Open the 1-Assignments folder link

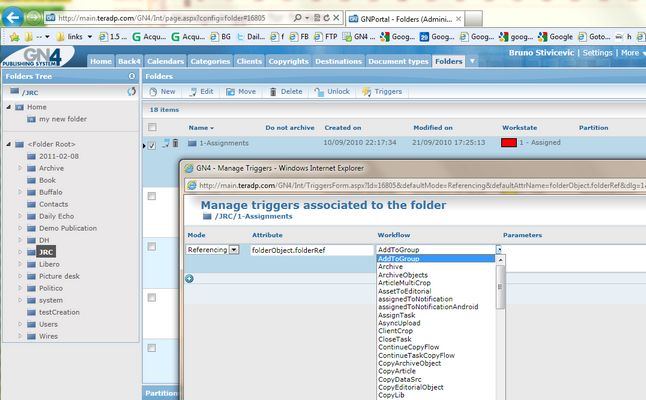224,143
